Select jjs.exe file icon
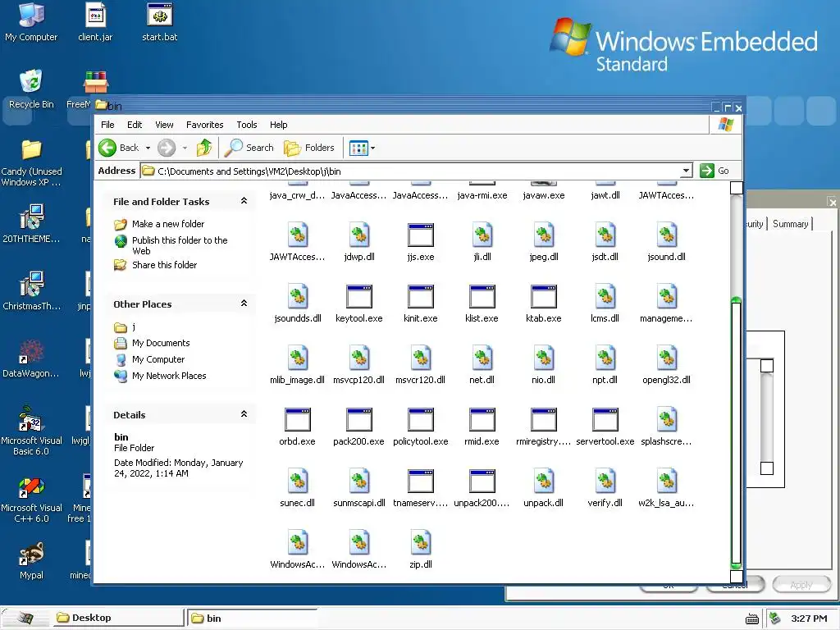Screen dimensions: 840x630 click(x=421, y=235)
